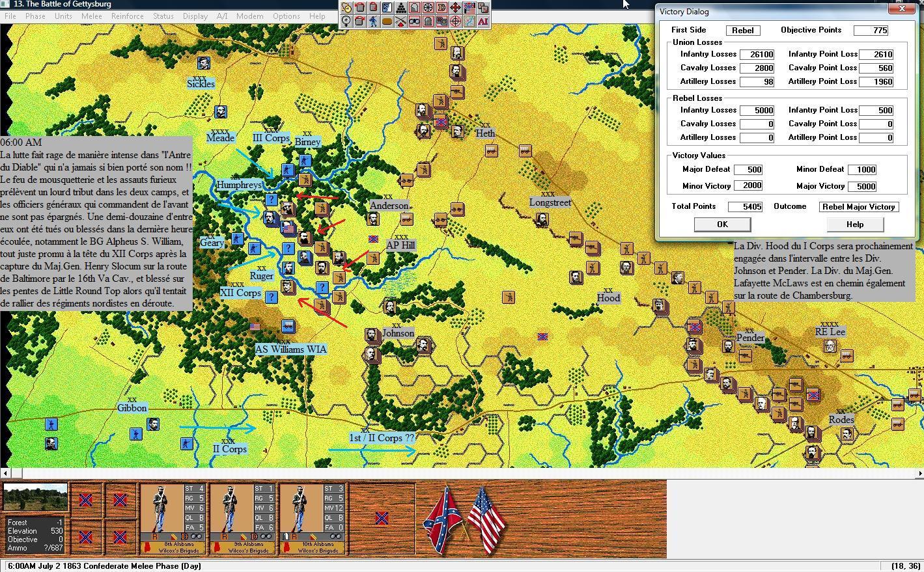Click the United States flag in the unit panel
Screen dimensions: 924x572
[486, 521]
